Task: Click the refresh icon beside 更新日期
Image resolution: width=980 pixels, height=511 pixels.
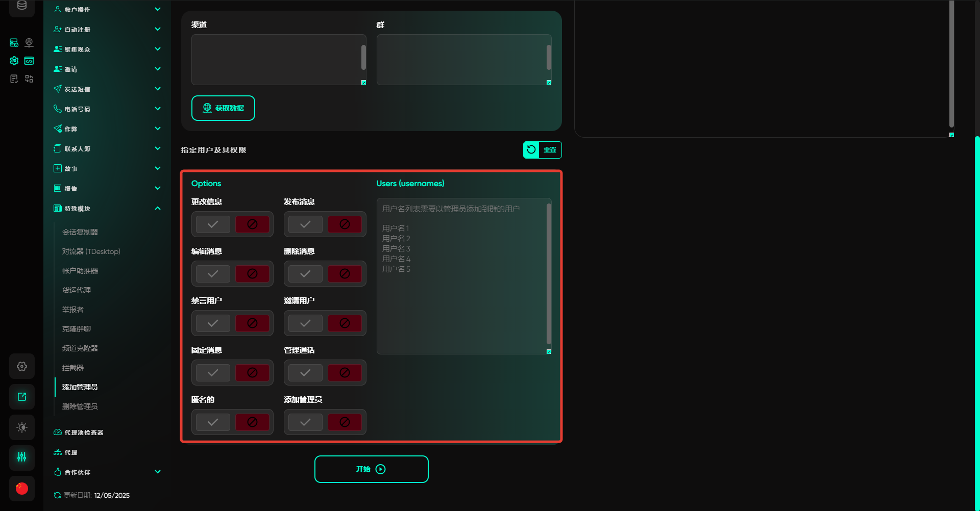Action: [x=57, y=495]
